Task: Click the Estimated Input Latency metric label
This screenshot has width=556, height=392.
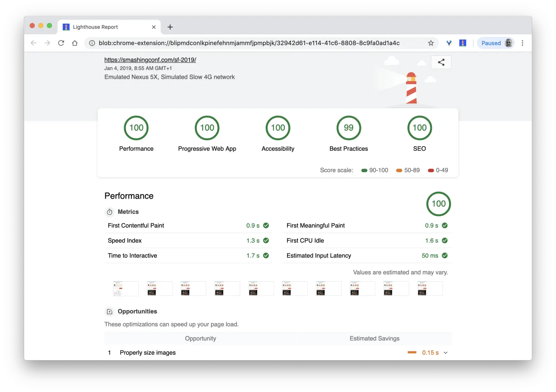Action: [x=319, y=256]
